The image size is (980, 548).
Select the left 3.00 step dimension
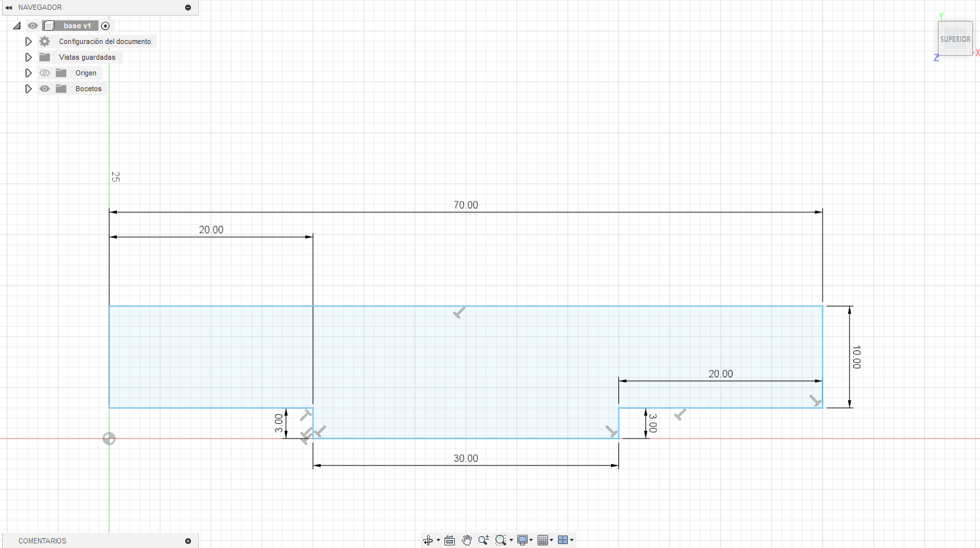click(279, 423)
